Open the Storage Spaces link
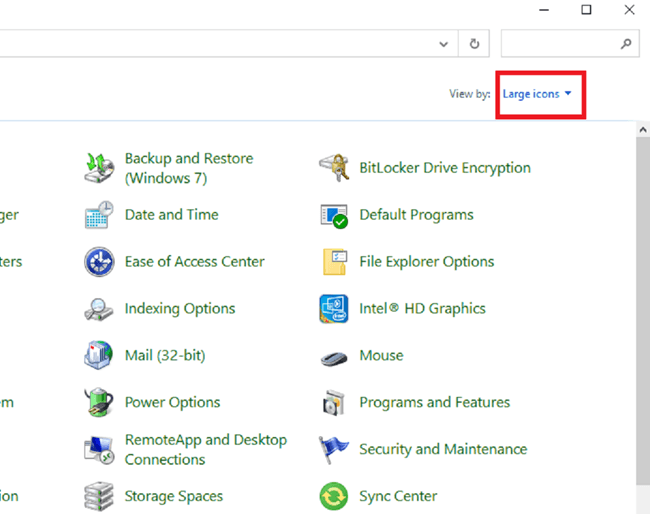The width and height of the screenshot is (650, 514). point(174,496)
